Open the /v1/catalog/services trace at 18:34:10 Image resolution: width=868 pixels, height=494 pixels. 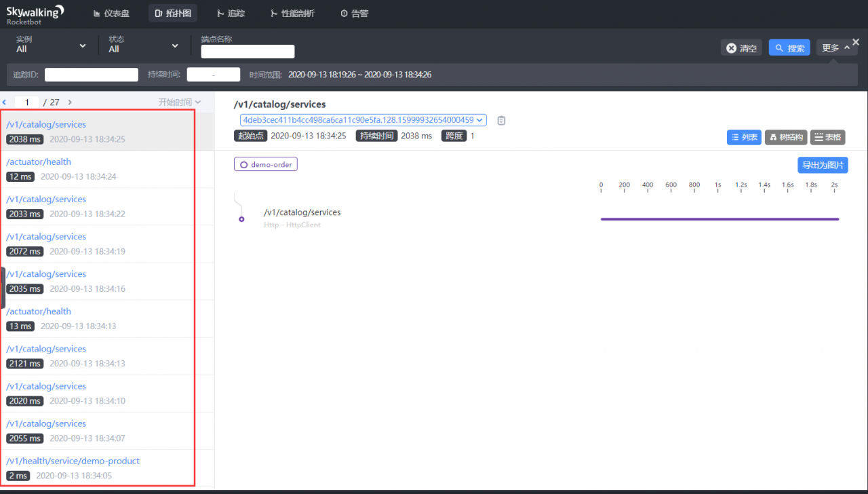(107, 393)
